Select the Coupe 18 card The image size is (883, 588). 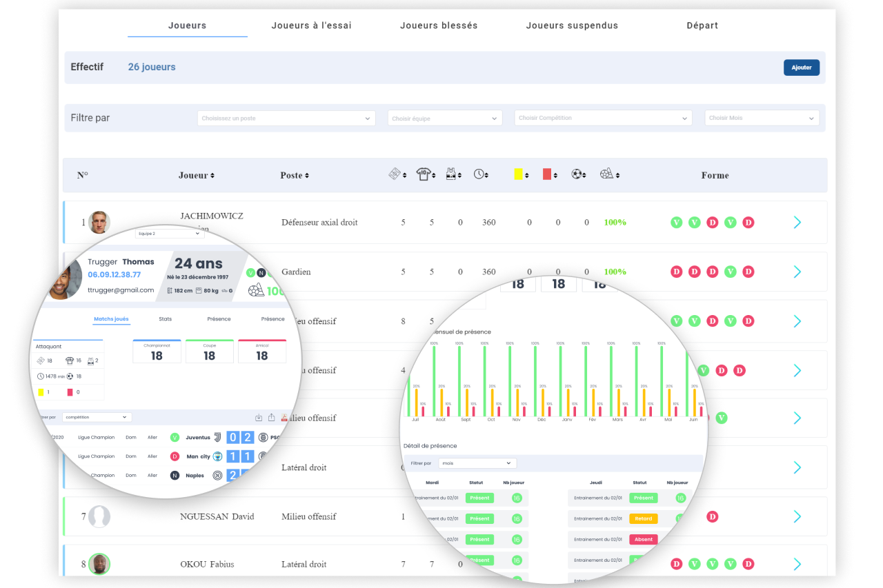point(209,351)
